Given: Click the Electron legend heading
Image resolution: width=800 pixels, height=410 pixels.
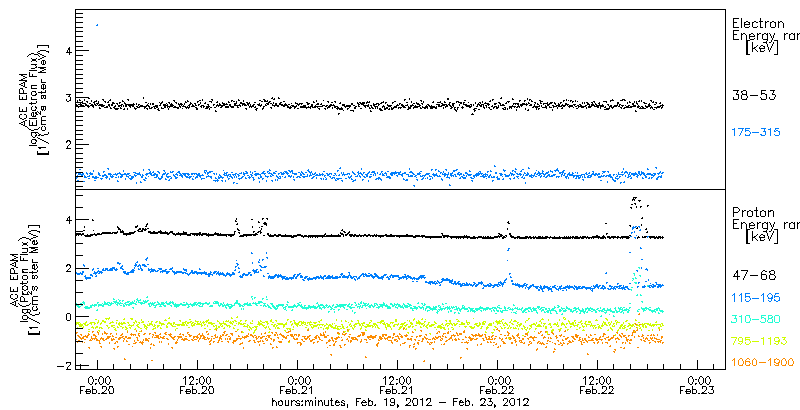Looking at the screenshot, I should click(x=758, y=23).
